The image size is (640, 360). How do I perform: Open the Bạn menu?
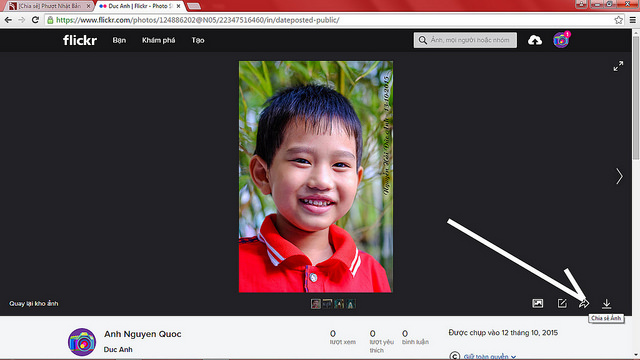[119, 40]
